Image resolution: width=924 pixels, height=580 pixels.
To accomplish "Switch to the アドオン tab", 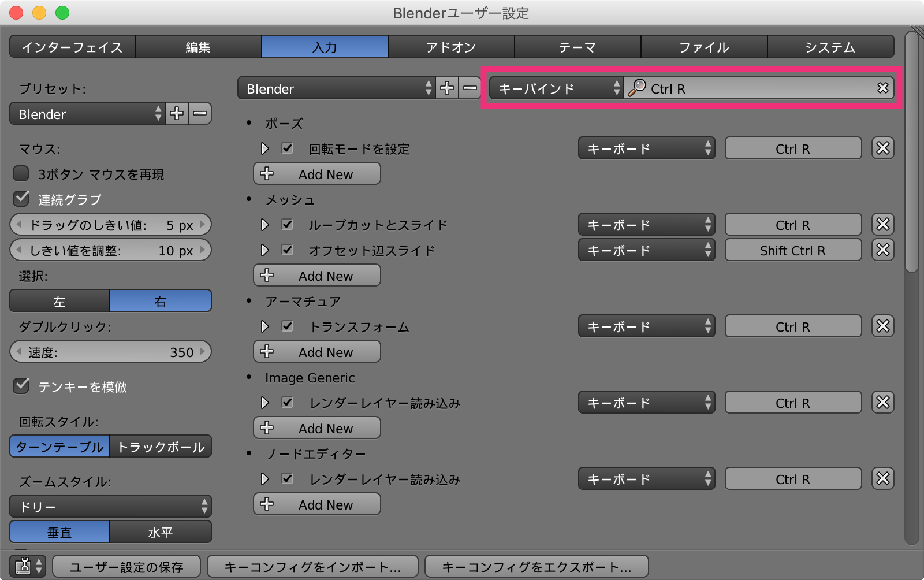I will 450,47.
